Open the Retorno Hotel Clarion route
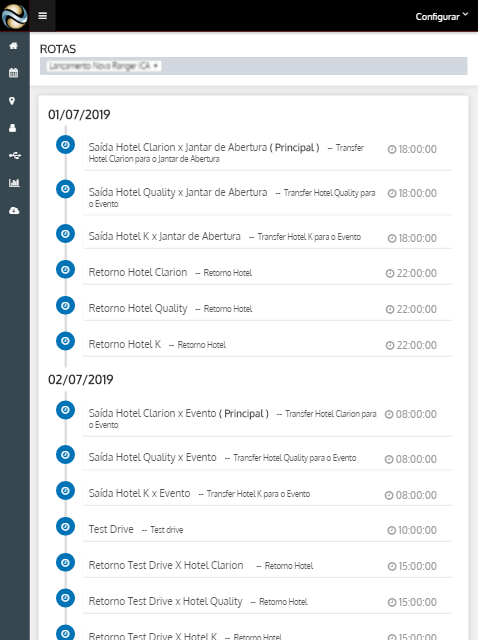478x640 pixels. 267,272
